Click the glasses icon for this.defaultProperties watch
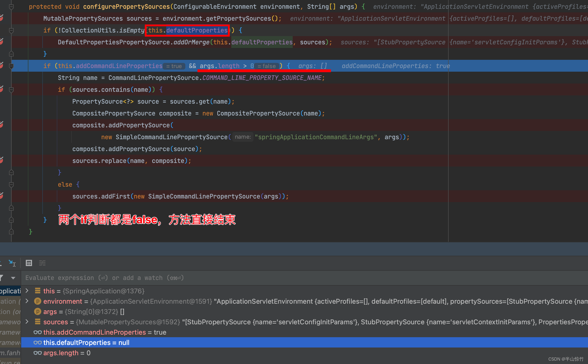Viewport: 588px width, 364px height. pos(37,343)
